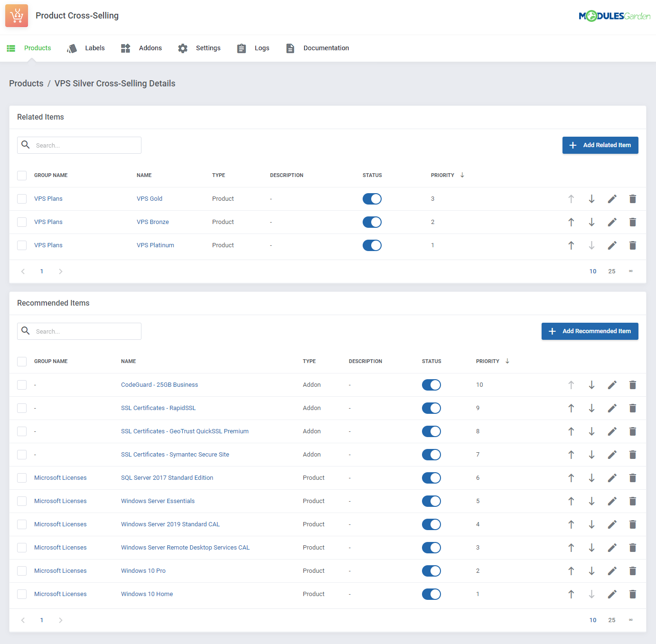Disable CodeGuard - 25GB Business status
Screen dimensions: 656x644
[x=431, y=385]
